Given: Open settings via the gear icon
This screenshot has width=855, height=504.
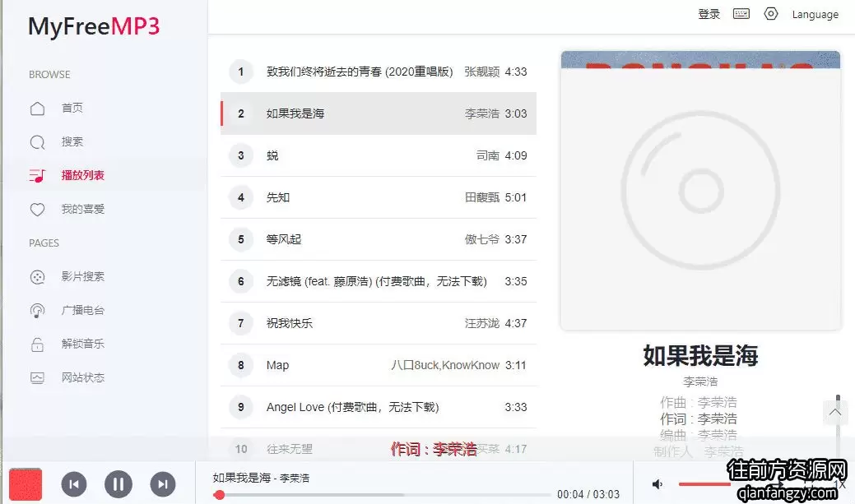Looking at the screenshot, I should 771,14.
